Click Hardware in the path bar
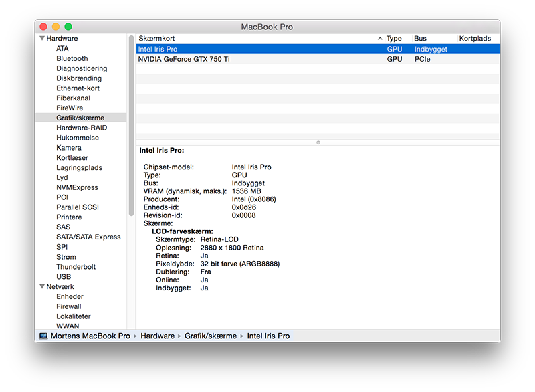This screenshot has width=535, height=392. [x=157, y=336]
